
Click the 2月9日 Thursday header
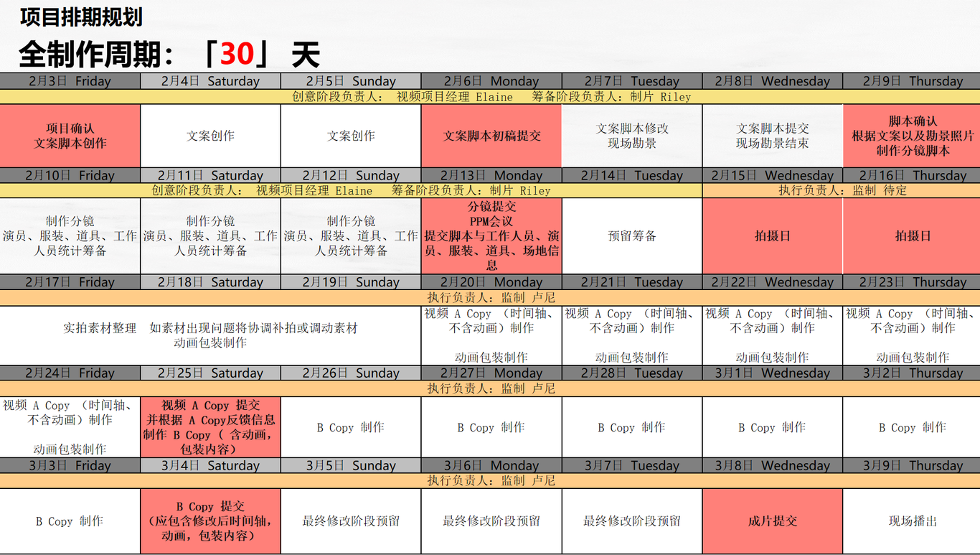pyautogui.click(x=913, y=81)
